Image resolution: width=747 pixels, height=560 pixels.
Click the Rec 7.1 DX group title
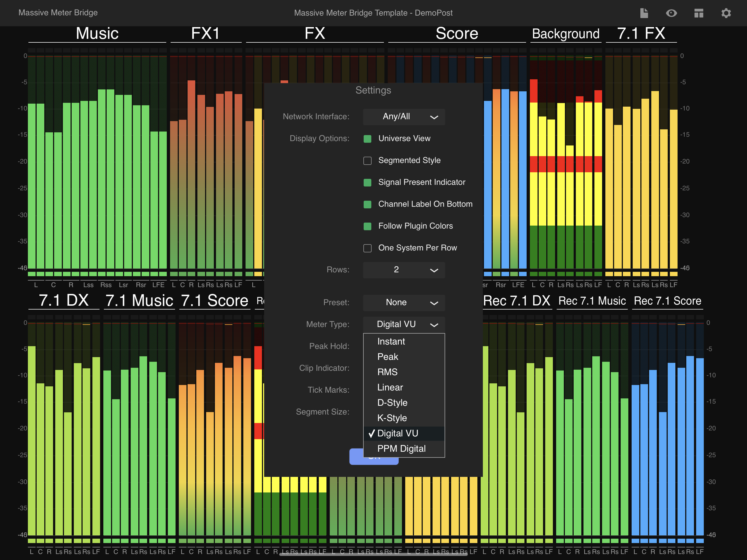click(x=517, y=300)
